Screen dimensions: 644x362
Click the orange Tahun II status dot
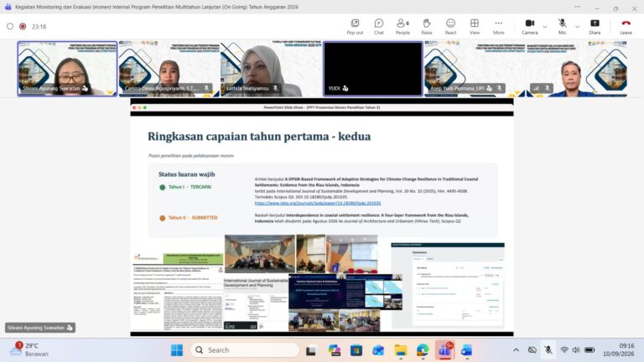[162, 218]
